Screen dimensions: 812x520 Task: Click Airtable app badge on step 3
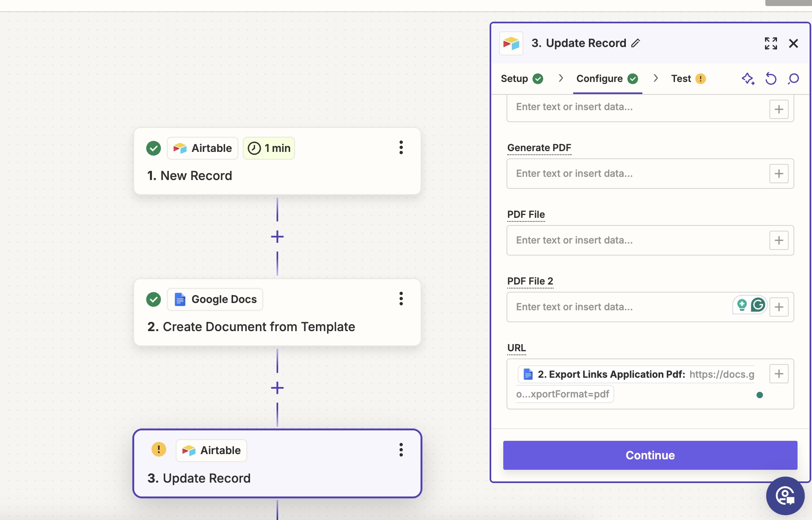click(211, 450)
